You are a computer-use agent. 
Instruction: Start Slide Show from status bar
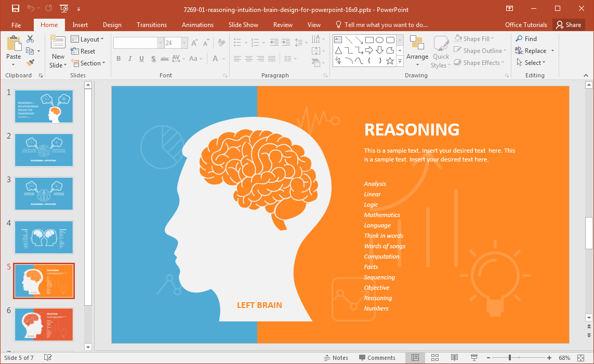pos(474,358)
